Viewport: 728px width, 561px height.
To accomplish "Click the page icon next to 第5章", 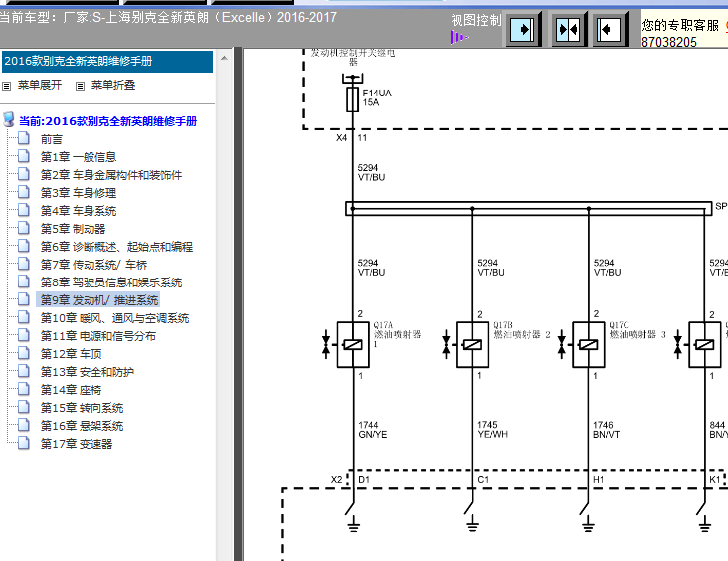I will 24,228.
